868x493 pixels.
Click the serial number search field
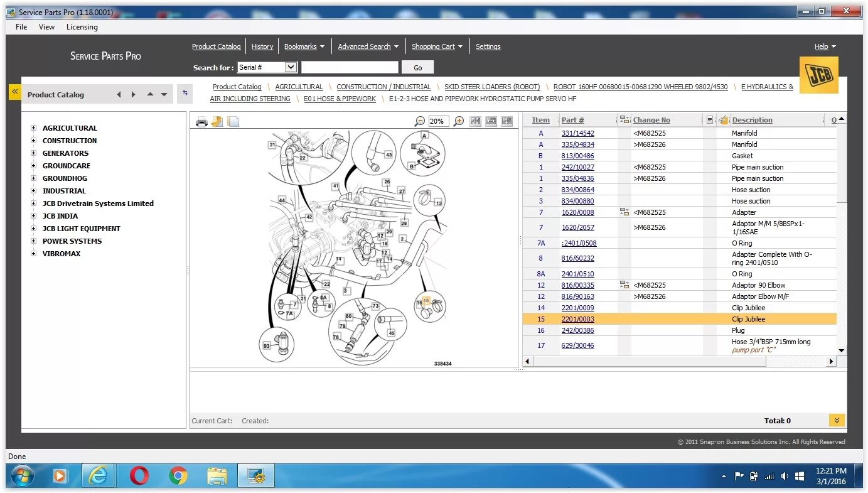coord(350,67)
